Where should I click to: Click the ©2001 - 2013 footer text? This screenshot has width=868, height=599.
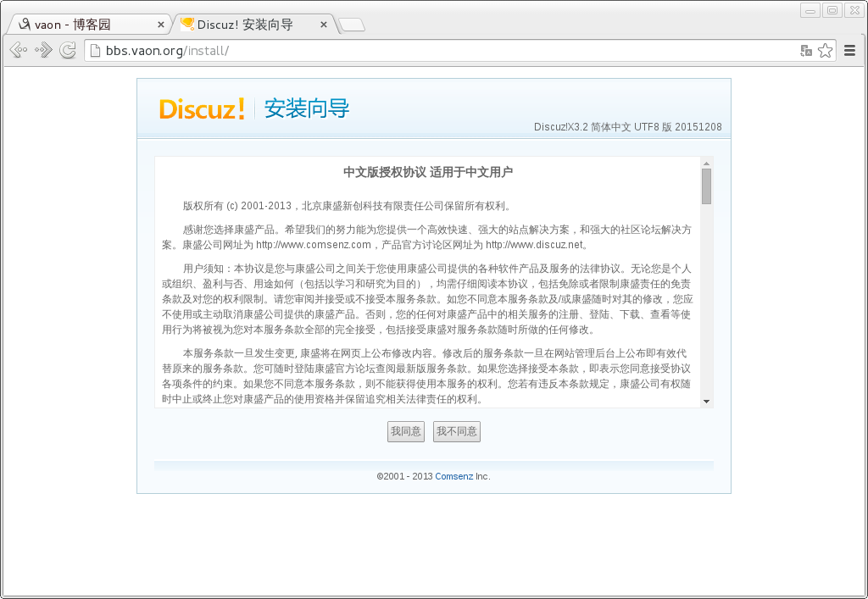(x=404, y=476)
